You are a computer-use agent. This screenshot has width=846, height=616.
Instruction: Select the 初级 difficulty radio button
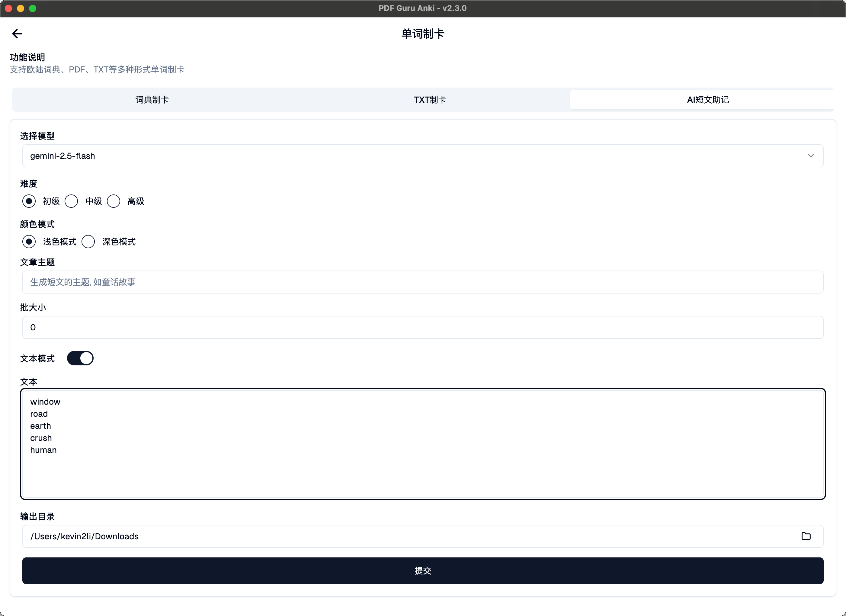coord(29,201)
